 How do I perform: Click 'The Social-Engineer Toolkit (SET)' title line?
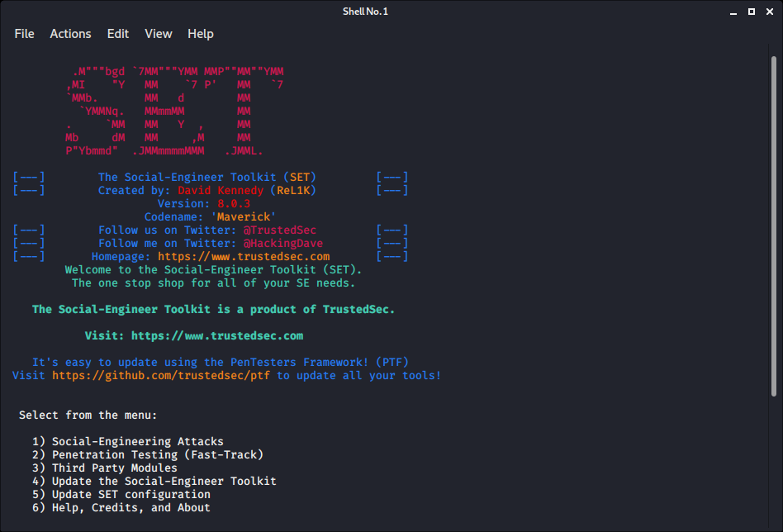[207, 178]
